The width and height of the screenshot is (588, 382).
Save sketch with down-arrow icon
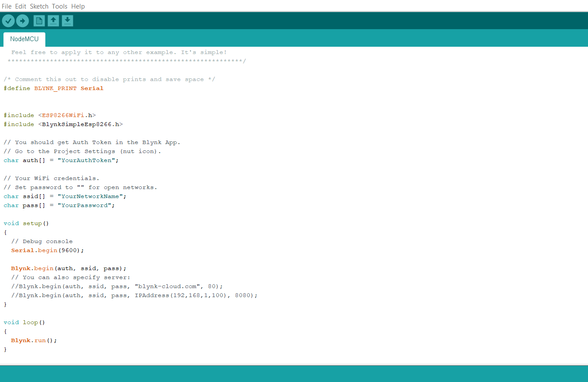67,21
